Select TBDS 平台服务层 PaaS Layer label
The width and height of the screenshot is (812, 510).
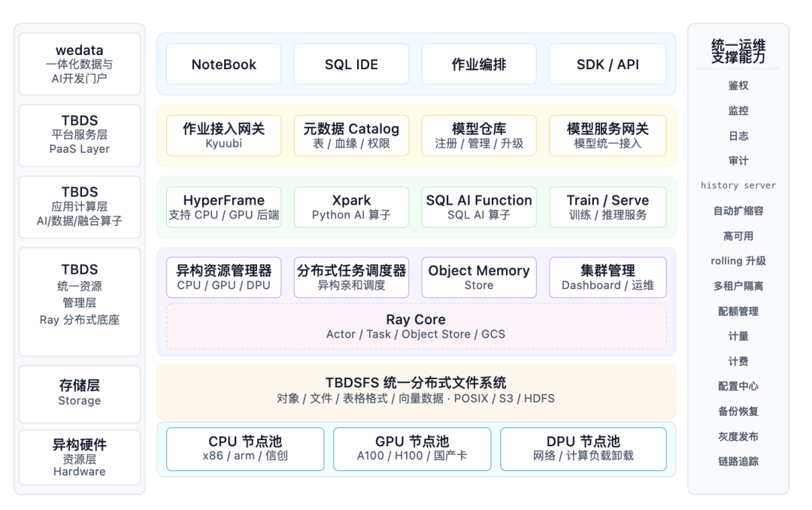click(79, 135)
